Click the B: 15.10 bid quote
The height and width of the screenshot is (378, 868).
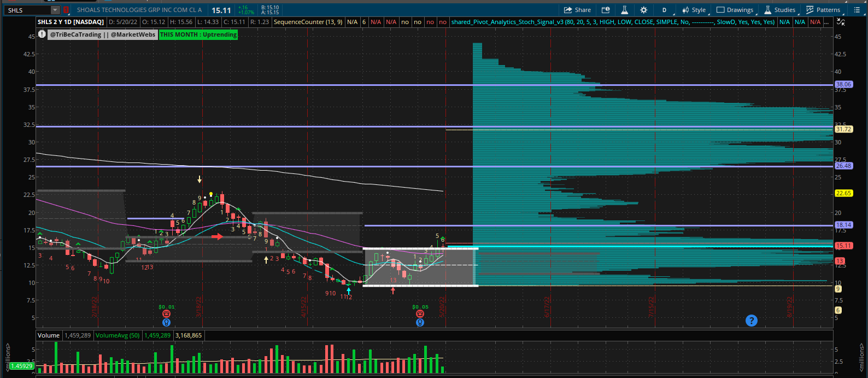(x=270, y=8)
